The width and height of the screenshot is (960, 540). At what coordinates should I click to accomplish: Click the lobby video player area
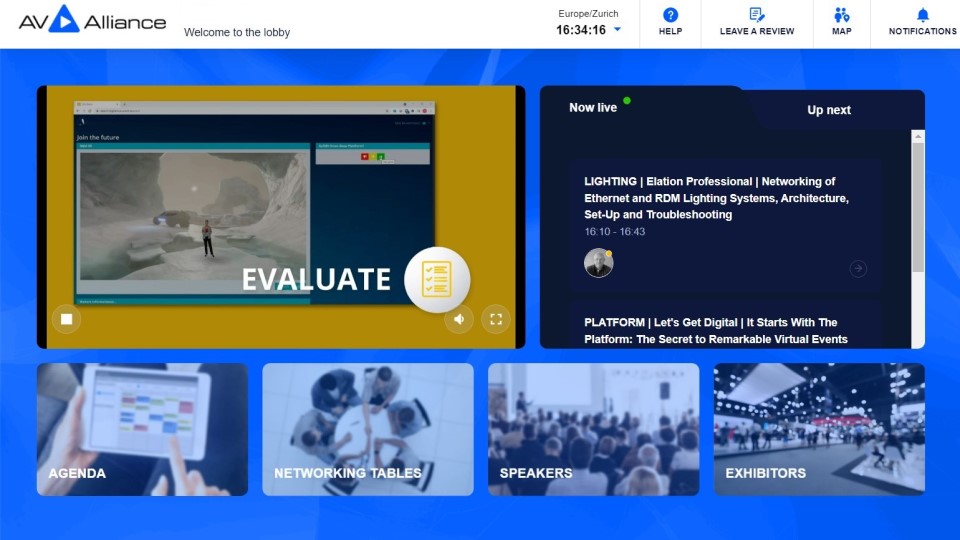281,217
